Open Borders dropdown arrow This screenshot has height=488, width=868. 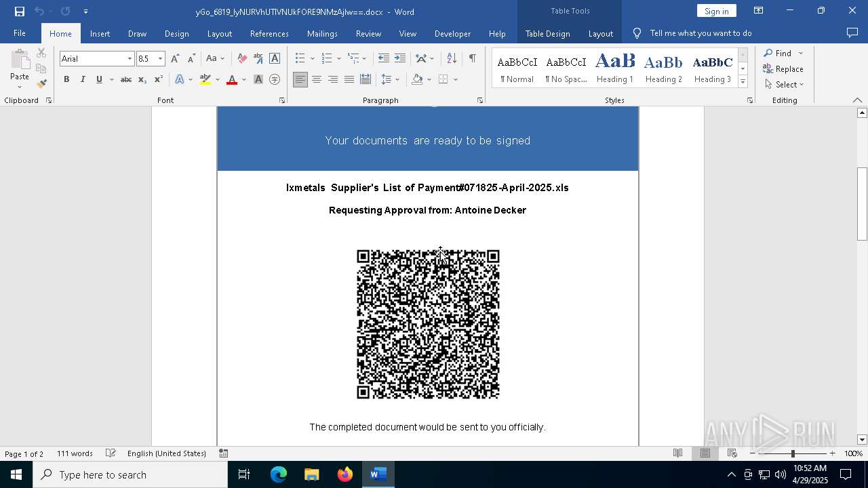click(456, 80)
